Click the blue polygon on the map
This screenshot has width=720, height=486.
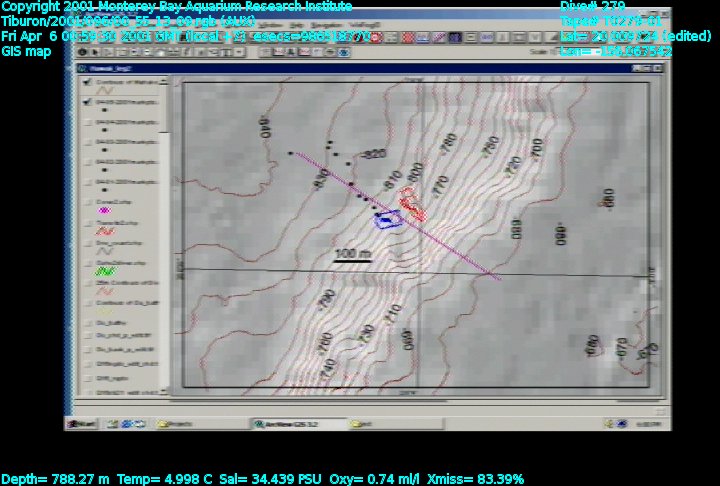point(387,220)
